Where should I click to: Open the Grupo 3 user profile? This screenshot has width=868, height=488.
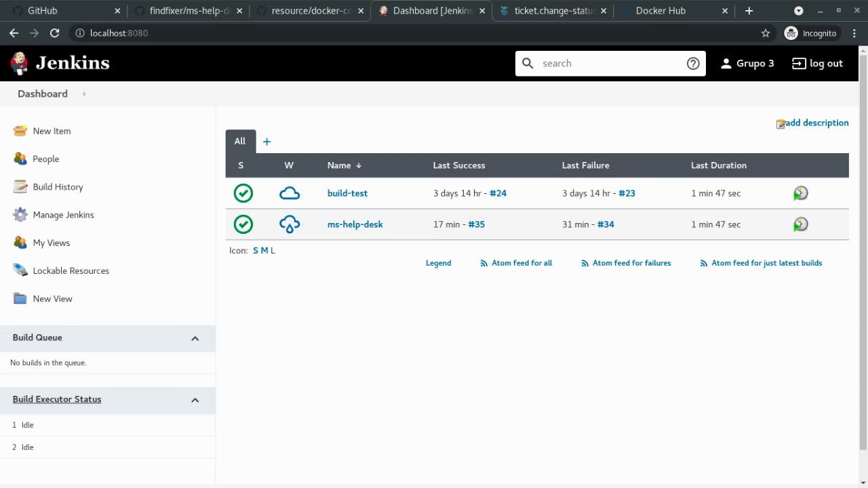(x=755, y=63)
